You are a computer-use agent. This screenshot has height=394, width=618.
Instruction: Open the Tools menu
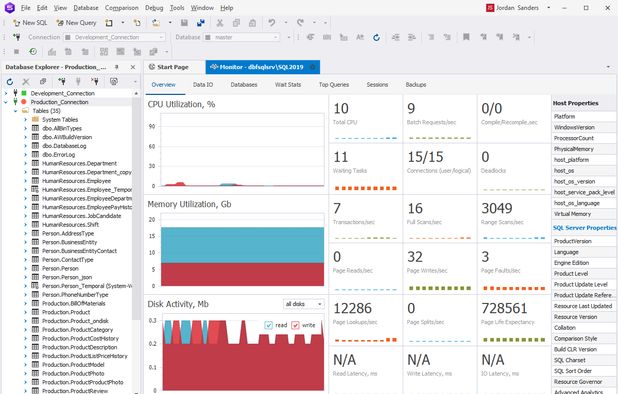coord(177,8)
